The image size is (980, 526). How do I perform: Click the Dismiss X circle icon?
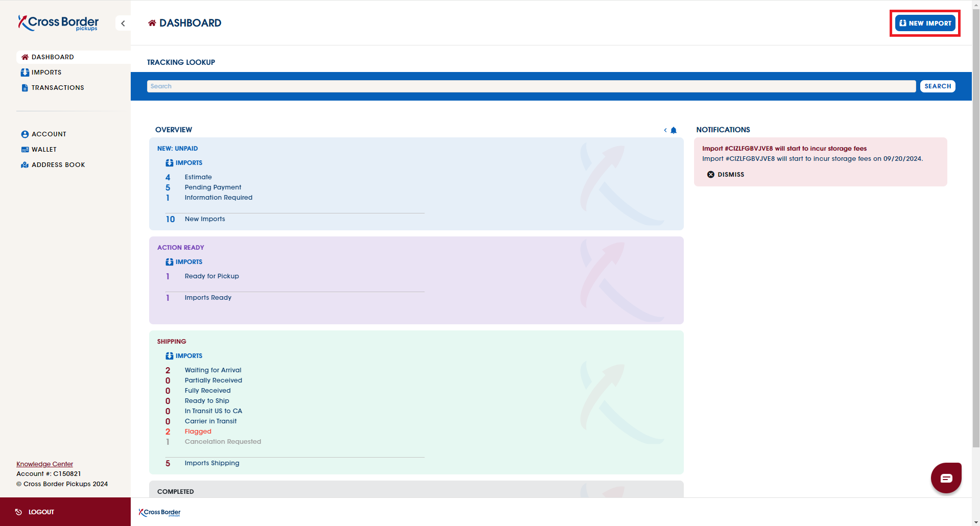[710, 175]
